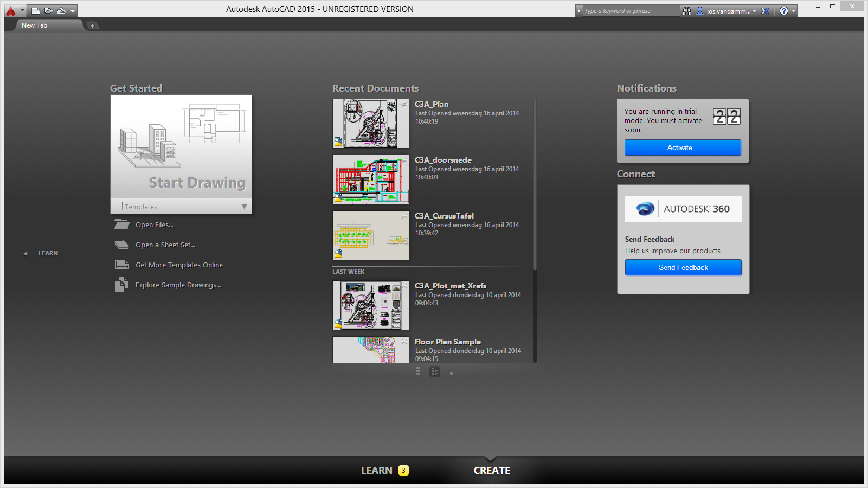The width and height of the screenshot is (868, 488).
Task: Click the Send Feedback button
Action: 683,267
